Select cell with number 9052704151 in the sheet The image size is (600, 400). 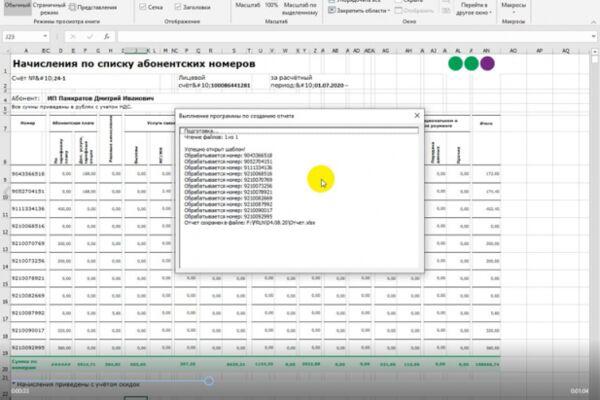28,191
